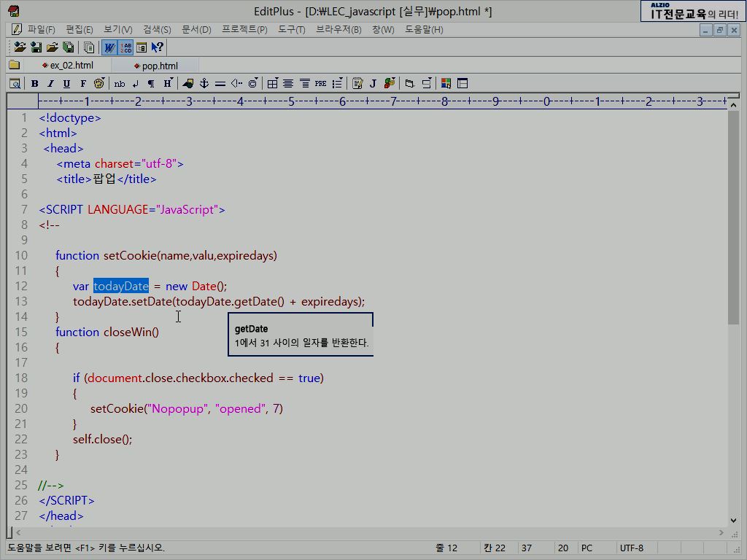This screenshot has height=560, width=747.
Task: Open the 브라우저(B) menu
Action: [338, 29]
